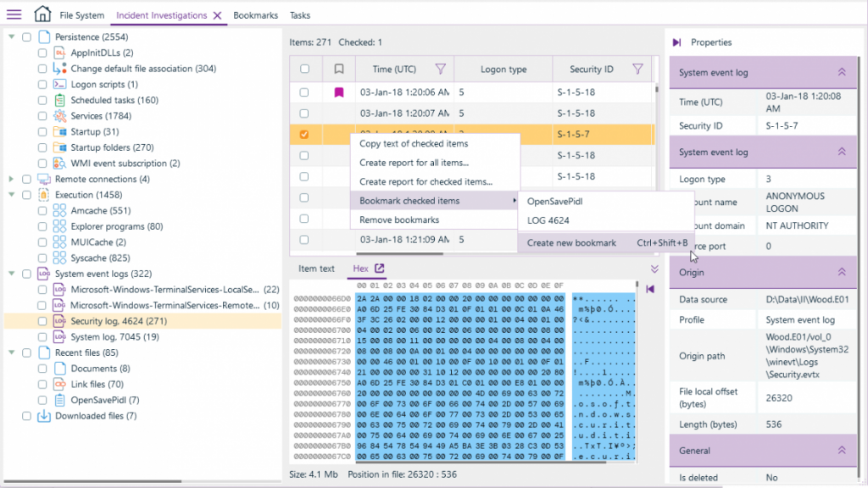Uncheck the selected highlighted row checkbox
Image resolution: width=868 pixels, height=488 pixels.
click(305, 134)
